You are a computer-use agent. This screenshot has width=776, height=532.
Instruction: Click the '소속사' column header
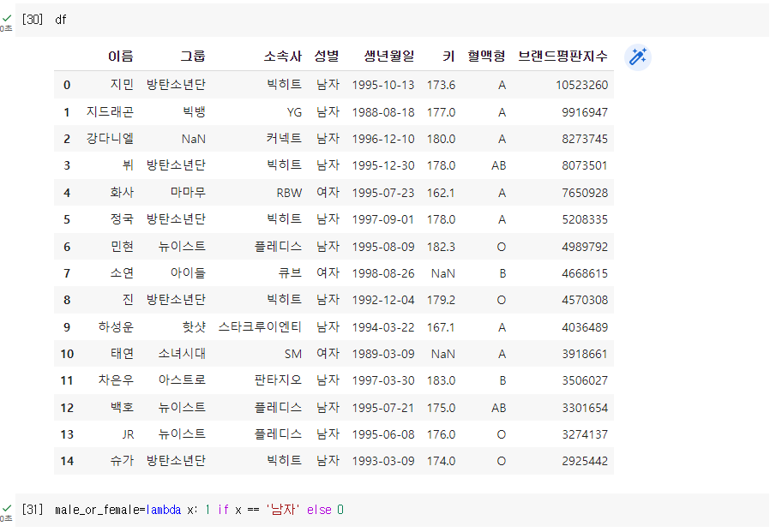(x=283, y=56)
